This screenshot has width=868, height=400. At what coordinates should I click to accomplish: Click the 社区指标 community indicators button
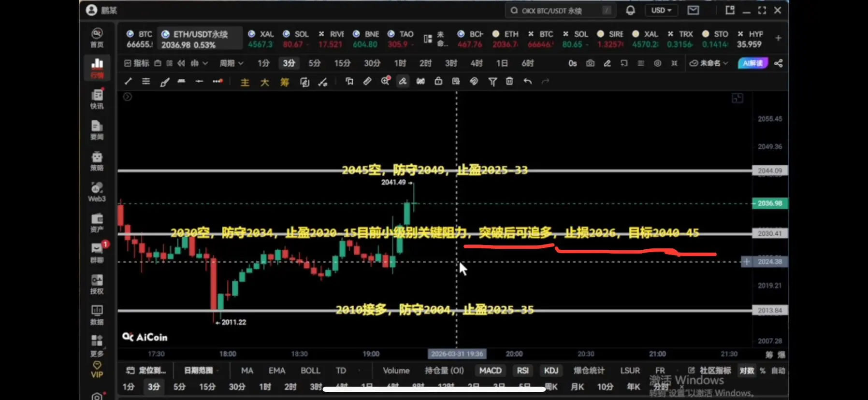click(710, 371)
